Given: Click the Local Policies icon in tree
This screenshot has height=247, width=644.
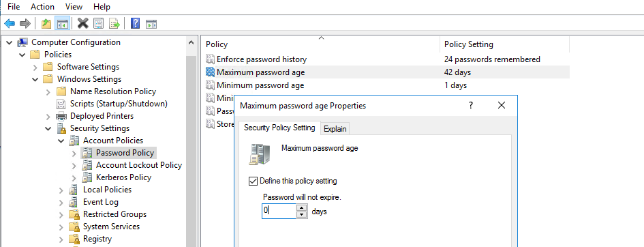Looking at the screenshot, I should tap(74, 190).
